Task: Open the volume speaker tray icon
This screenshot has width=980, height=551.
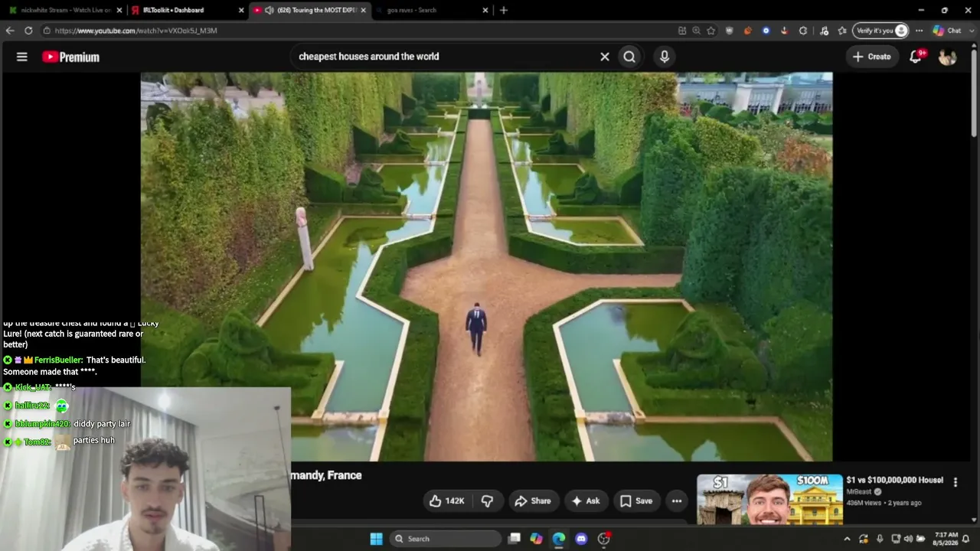Action: click(x=908, y=539)
